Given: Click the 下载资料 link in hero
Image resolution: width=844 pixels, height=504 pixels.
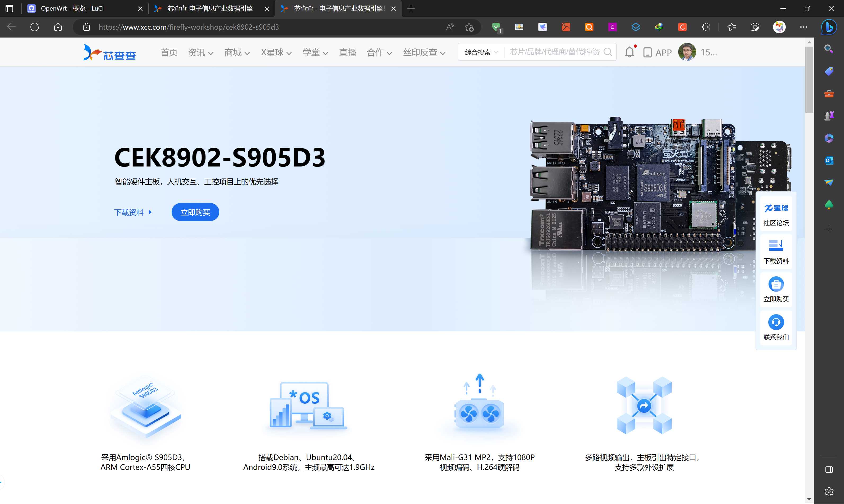Looking at the screenshot, I should click(133, 212).
